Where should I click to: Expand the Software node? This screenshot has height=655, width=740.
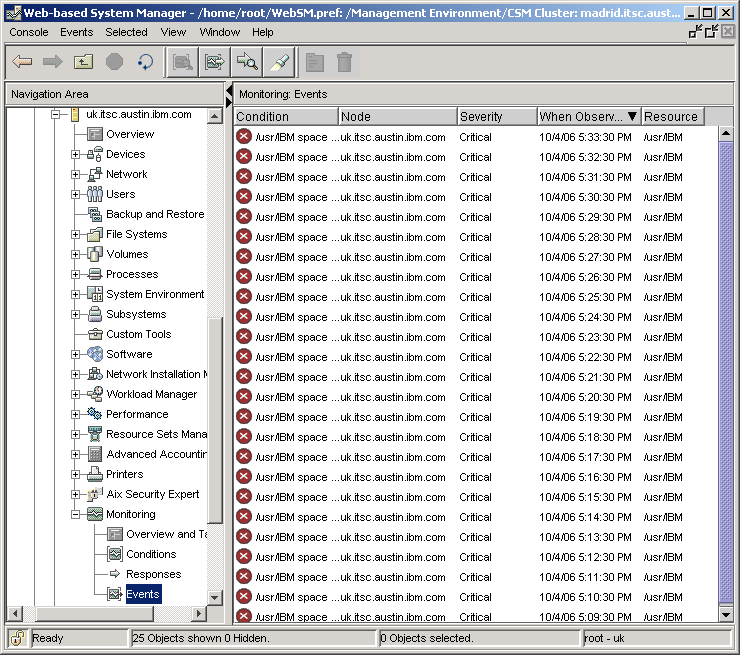(x=76, y=354)
